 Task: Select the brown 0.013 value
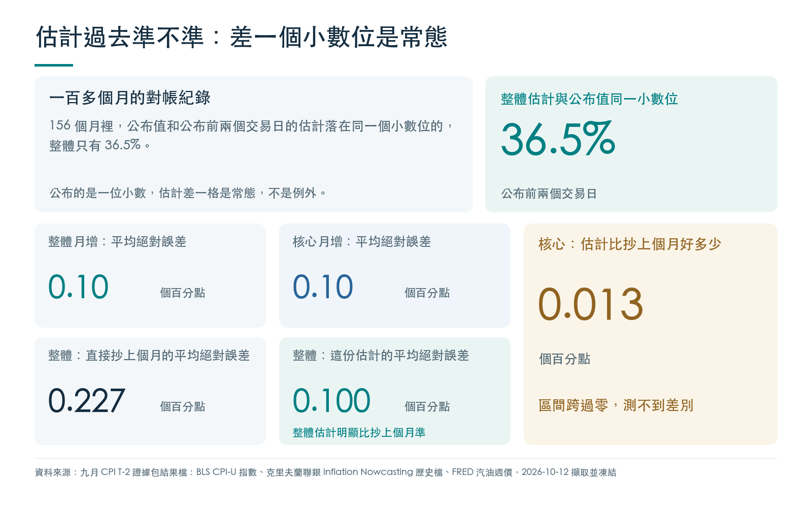pos(591,304)
